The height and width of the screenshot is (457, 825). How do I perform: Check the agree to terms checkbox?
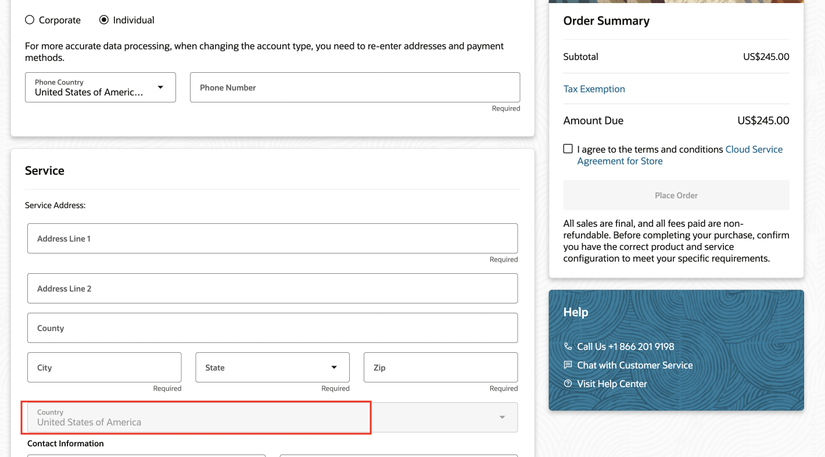(x=568, y=149)
